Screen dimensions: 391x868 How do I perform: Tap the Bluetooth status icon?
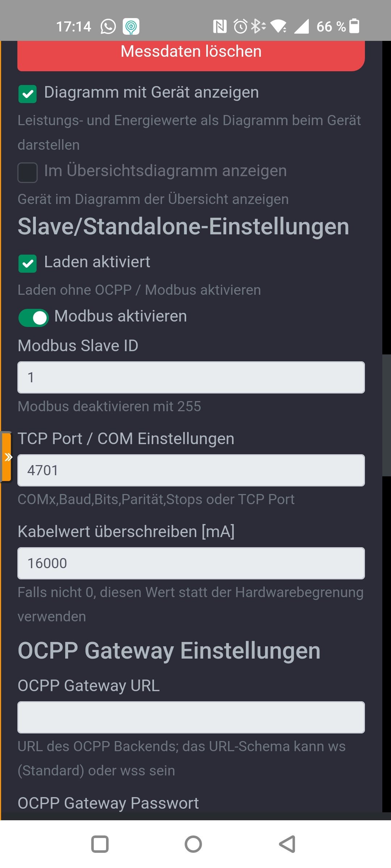[x=258, y=26]
